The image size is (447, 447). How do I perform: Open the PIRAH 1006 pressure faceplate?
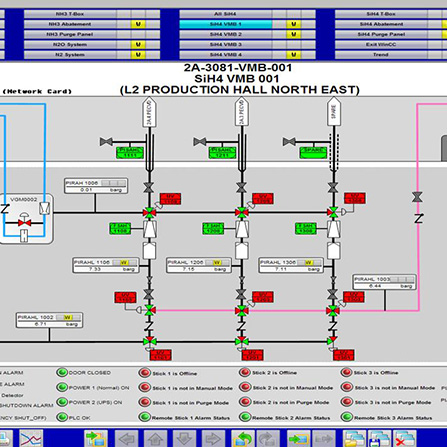point(96,186)
